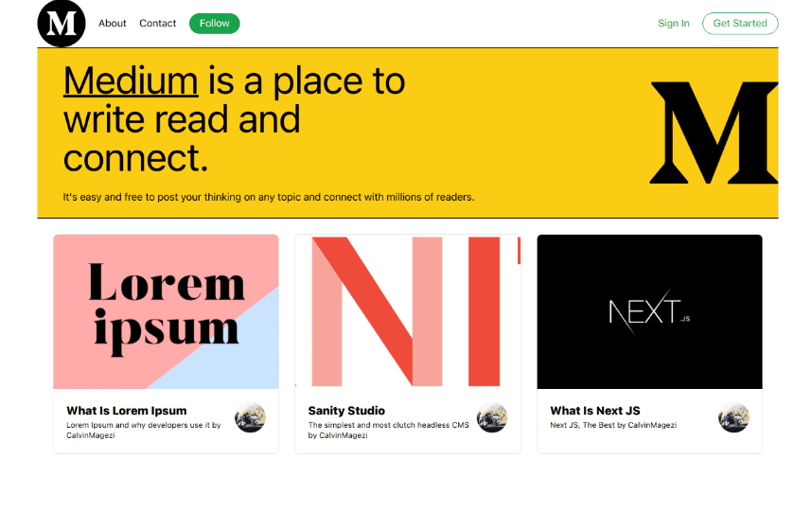
Task: Select the 'Sanity Studio' post title
Action: [346, 411]
